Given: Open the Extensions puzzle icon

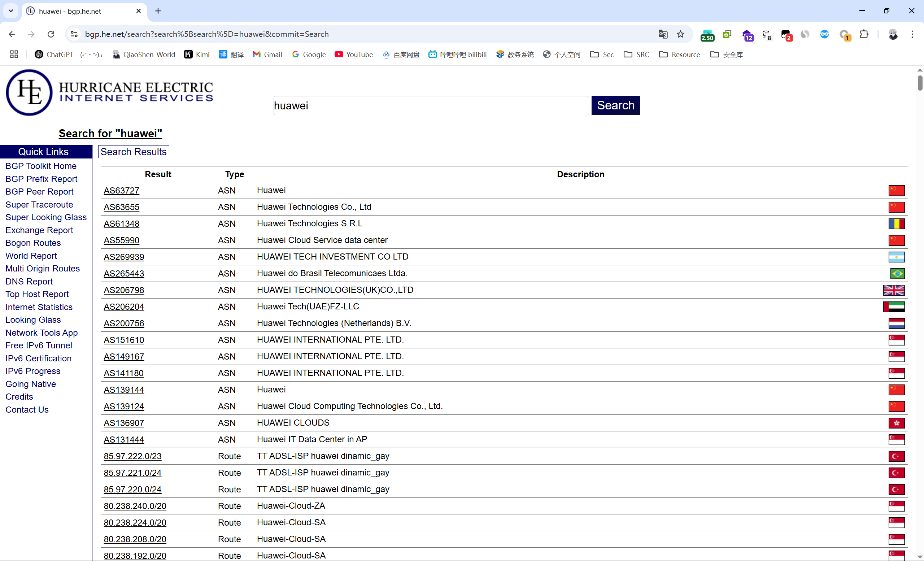Looking at the screenshot, I should click(x=864, y=34).
